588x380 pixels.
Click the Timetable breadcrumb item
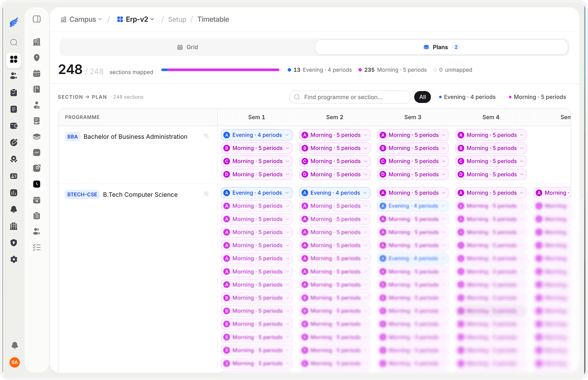tap(213, 19)
